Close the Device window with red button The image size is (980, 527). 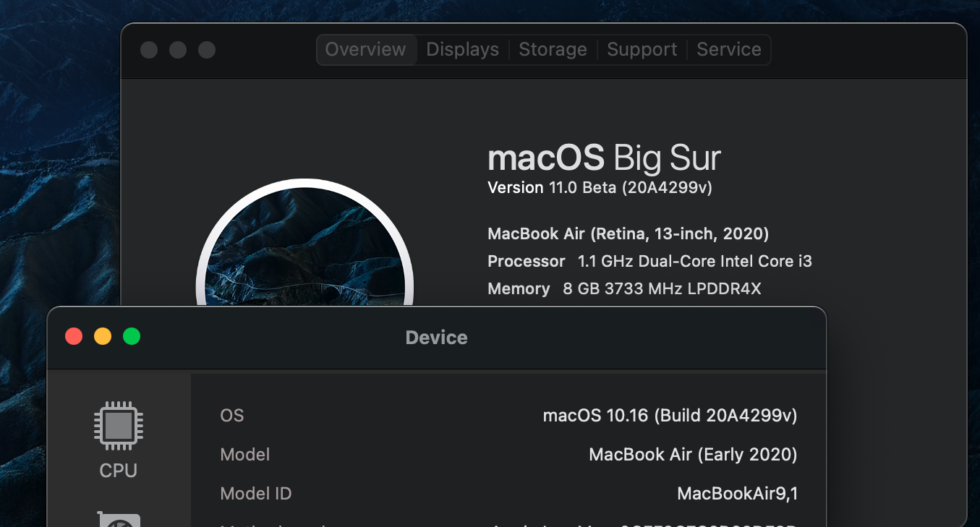pos(74,336)
